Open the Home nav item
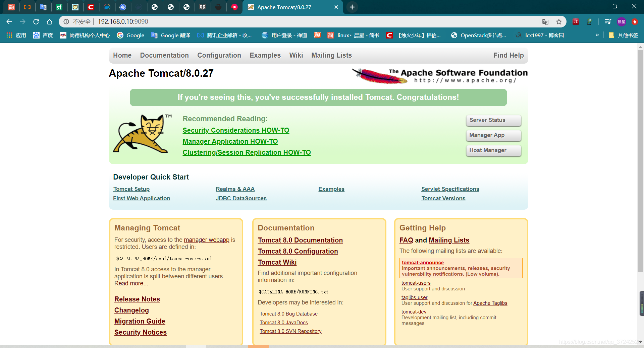644x348 pixels. (x=122, y=55)
